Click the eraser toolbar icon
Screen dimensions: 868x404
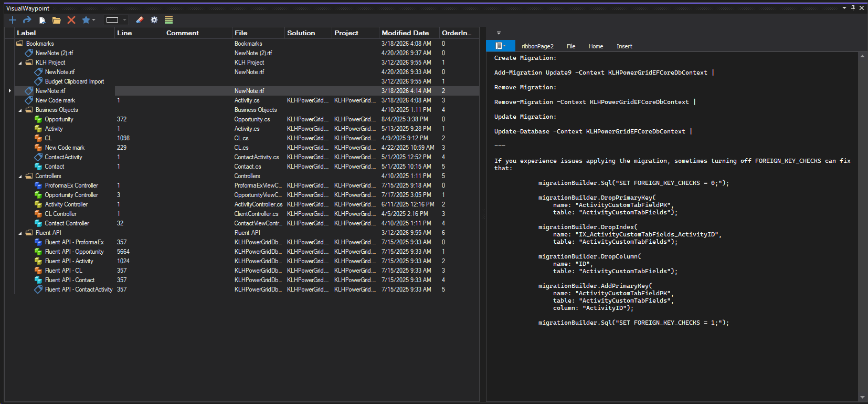coord(140,20)
